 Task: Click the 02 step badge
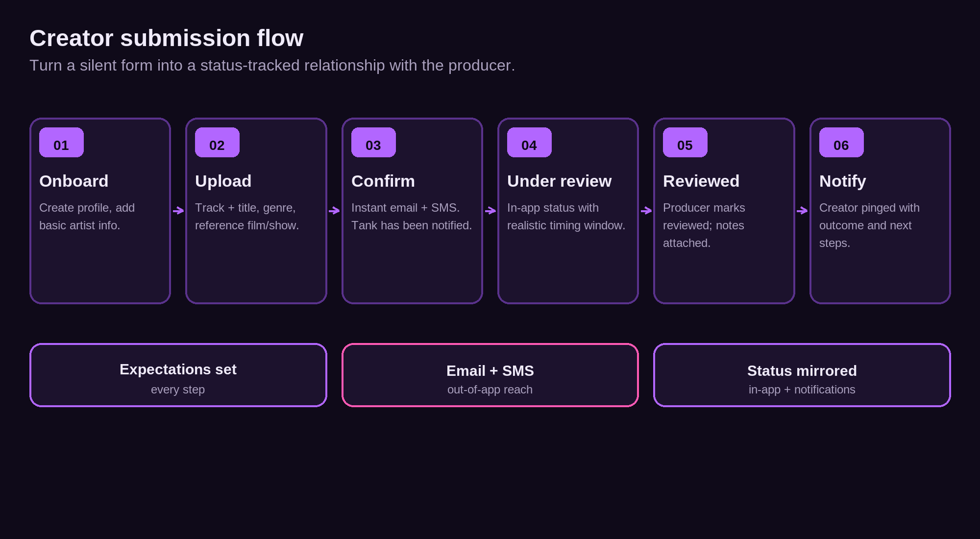click(x=217, y=142)
